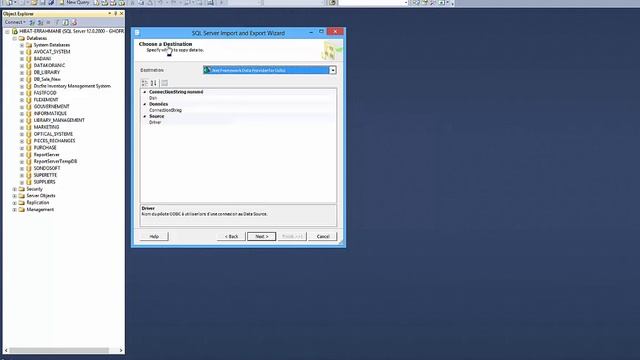Click the Help button in wizard
This screenshot has height=360, width=640.
pyautogui.click(x=154, y=236)
